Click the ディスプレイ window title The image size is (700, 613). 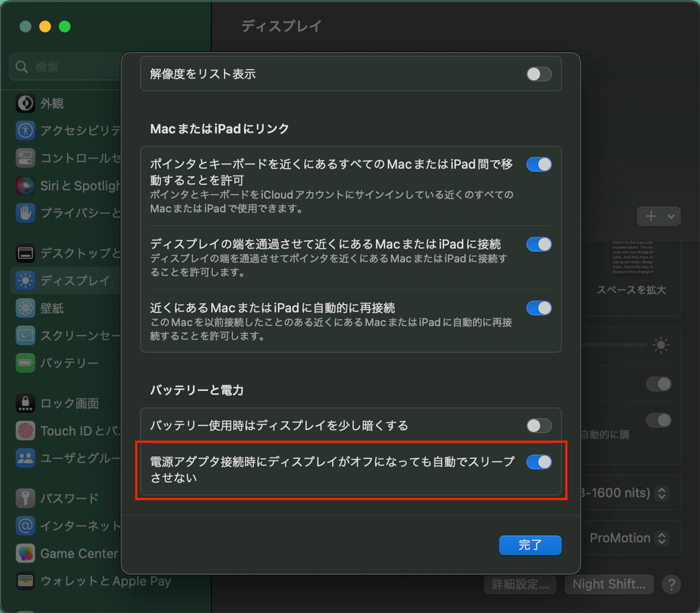(281, 26)
